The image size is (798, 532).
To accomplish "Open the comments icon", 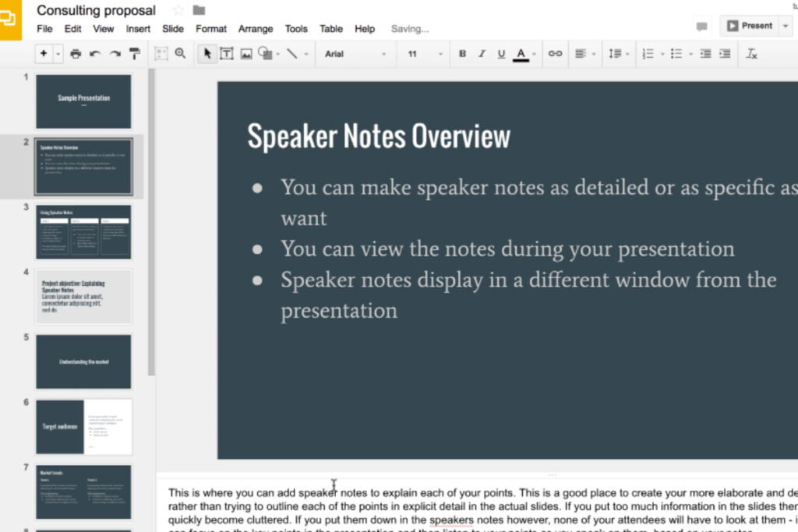I will [x=701, y=26].
